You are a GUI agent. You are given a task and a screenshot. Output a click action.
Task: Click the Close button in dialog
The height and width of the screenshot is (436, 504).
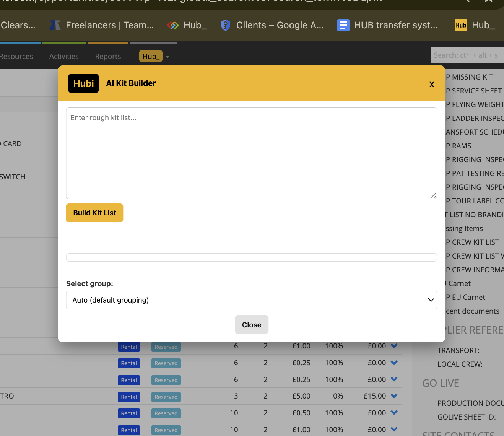(252, 325)
